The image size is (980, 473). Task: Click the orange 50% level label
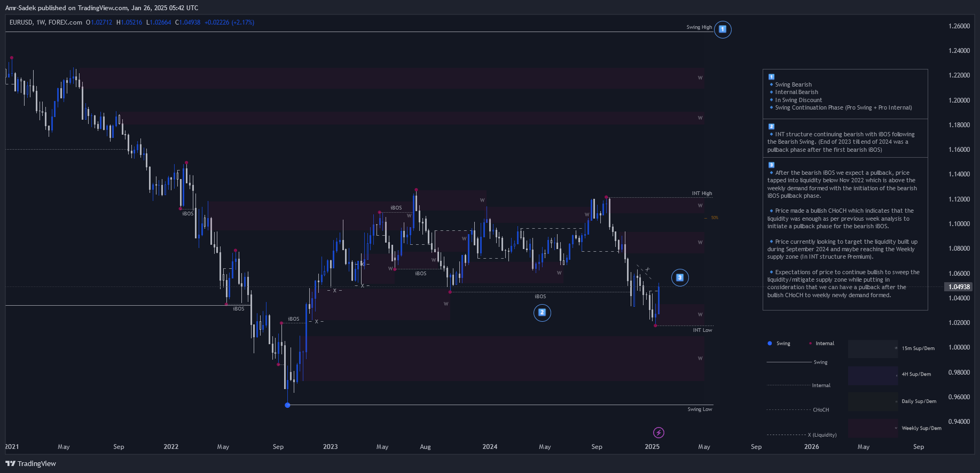pyautogui.click(x=714, y=218)
